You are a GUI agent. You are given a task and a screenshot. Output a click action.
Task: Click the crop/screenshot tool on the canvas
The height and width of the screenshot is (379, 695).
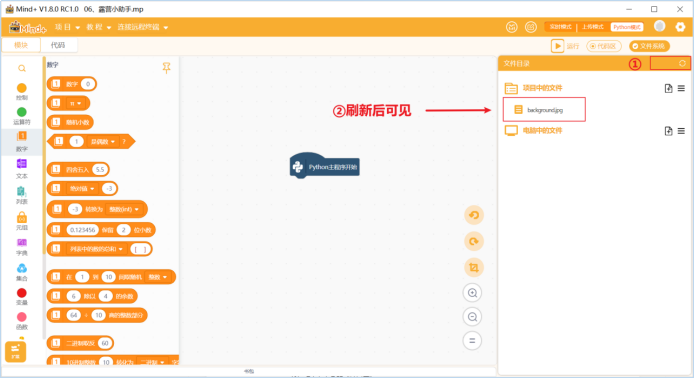tap(473, 267)
